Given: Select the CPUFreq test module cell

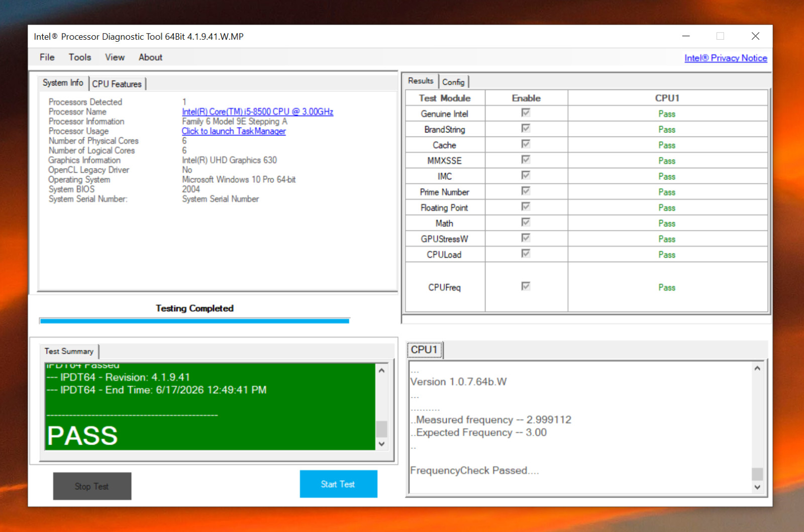Looking at the screenshot, I should (445, 287).
